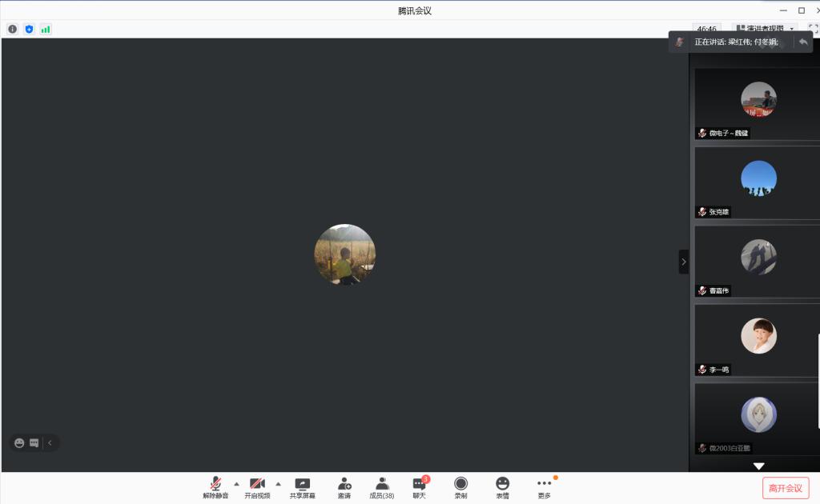
Task: Open video options arrow beside camera
Action: tap(278, 484)
